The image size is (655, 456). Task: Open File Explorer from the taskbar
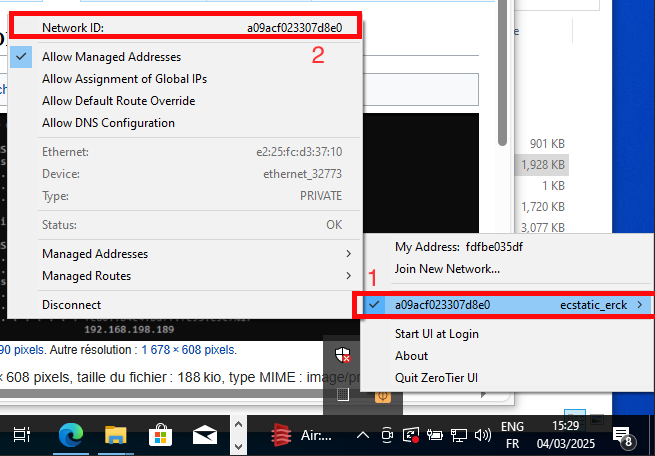point(116,435)
